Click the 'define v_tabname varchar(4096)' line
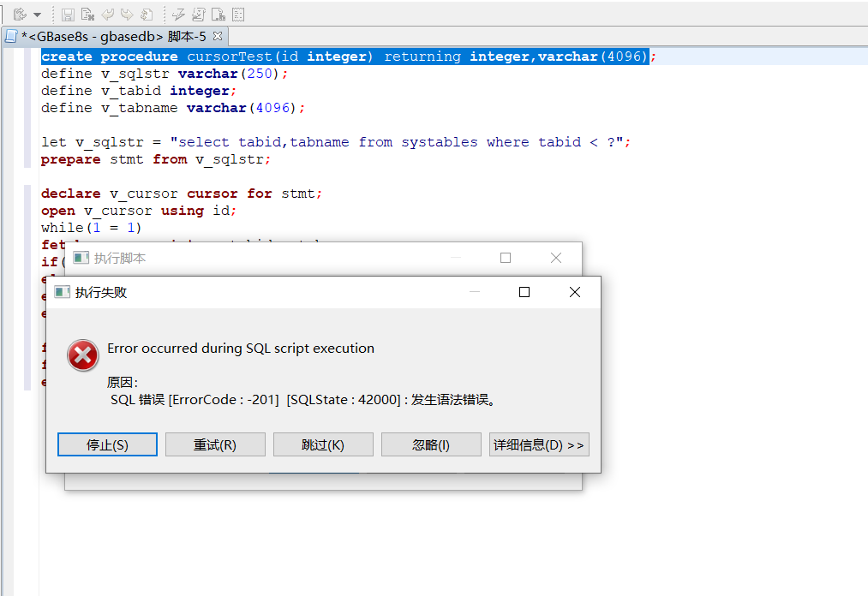 (x=173, y=108)
